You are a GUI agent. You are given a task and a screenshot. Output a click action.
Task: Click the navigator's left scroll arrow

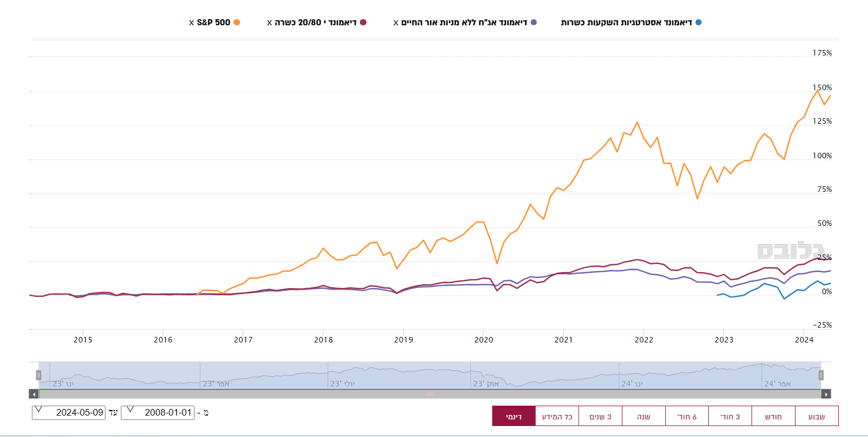click(34, 394)
